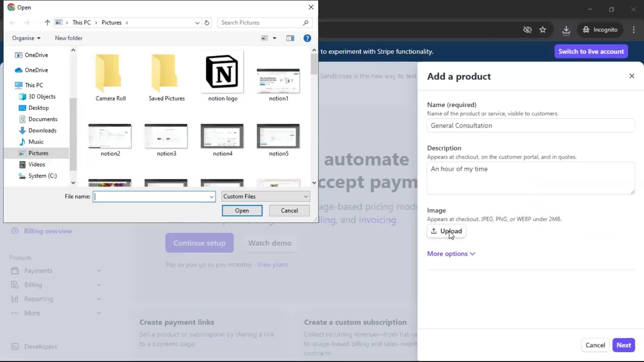Image resolution: width=644 pixels, height=362 pixels.
Task: Expand the Custom Files type dropdown
Action: click(265, 196)
